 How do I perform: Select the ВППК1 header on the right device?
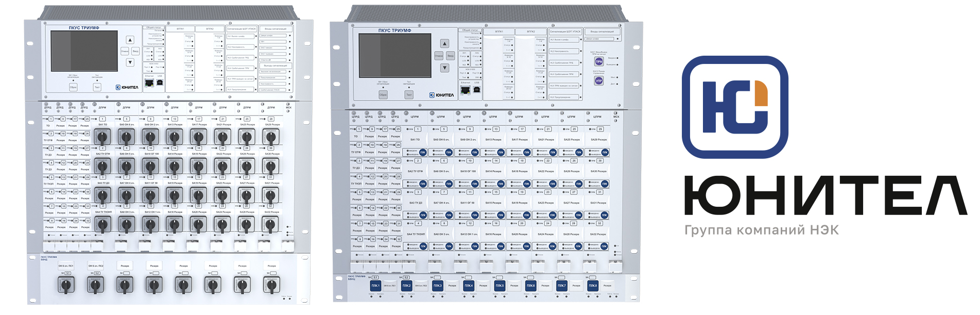pos(498,31)
